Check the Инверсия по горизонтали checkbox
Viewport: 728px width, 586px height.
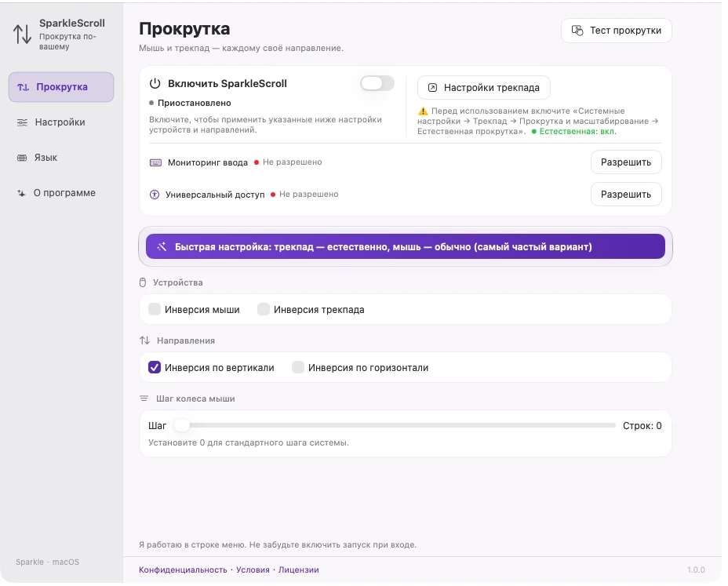pos(298,367)
